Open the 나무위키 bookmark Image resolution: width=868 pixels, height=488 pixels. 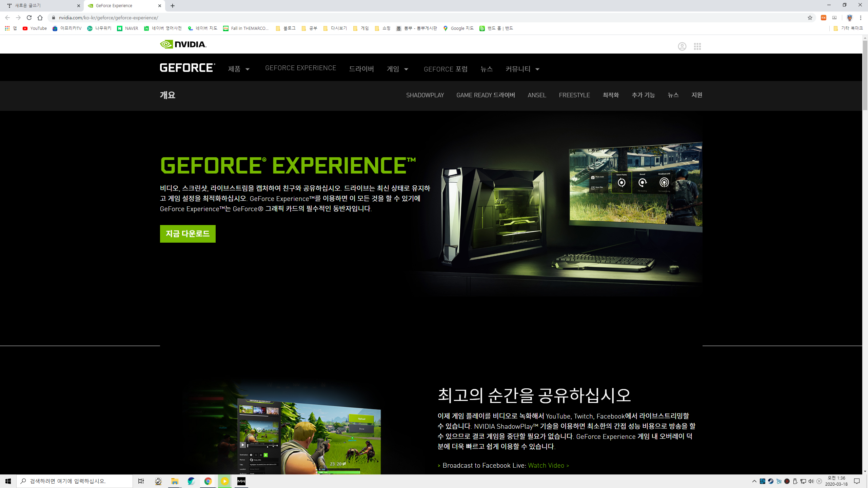[99, 28]
